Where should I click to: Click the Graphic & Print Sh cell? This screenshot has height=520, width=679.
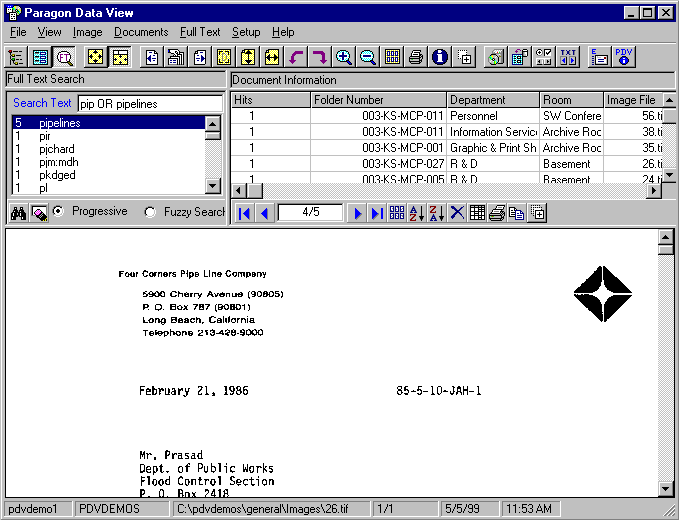click(x=493, y=148)
